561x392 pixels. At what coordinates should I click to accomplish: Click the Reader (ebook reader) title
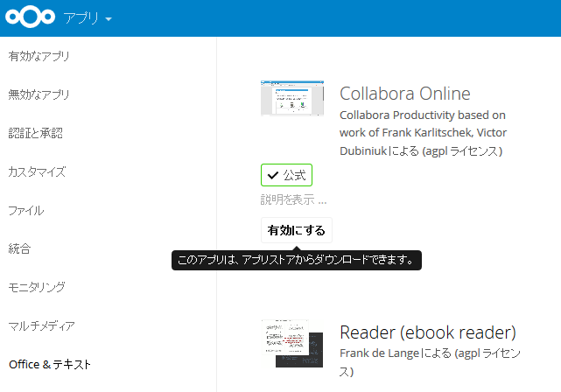(x=428, y=332)
